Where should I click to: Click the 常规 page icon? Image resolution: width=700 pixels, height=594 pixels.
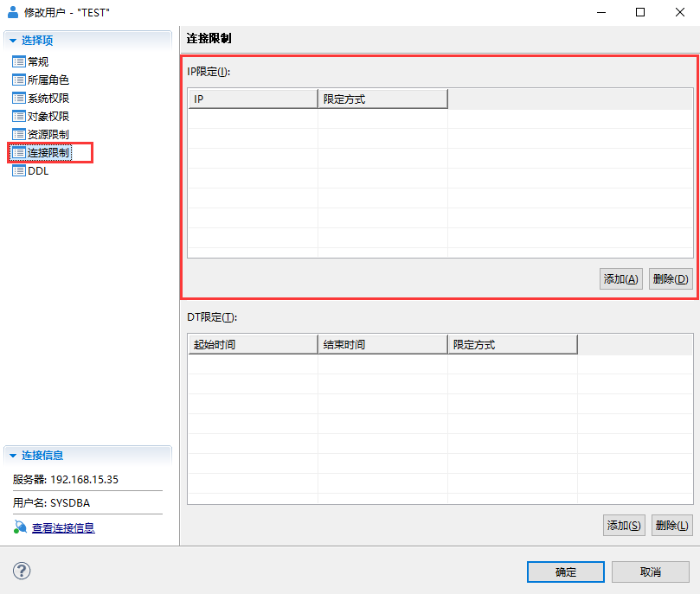coord(19,61)
